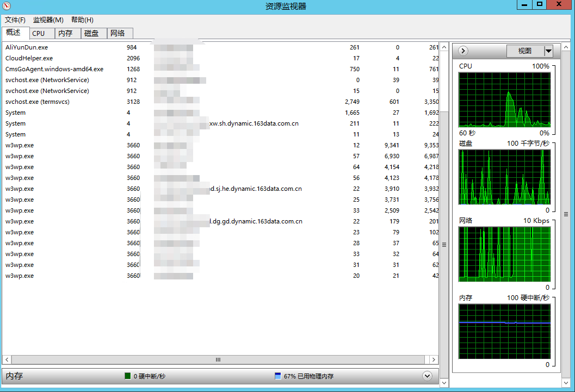The height and width of the screenshot is (392, 575).
Task: Click the 内存 section header bar title
Action: point(15,376)
